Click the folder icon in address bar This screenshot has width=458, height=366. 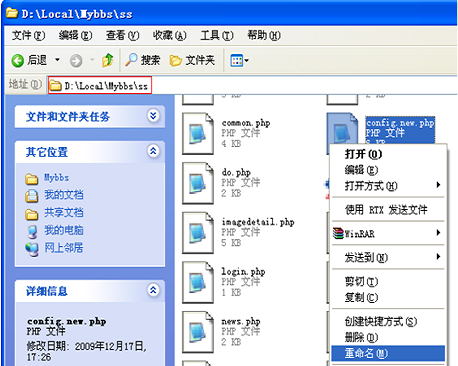pos(55,86)
